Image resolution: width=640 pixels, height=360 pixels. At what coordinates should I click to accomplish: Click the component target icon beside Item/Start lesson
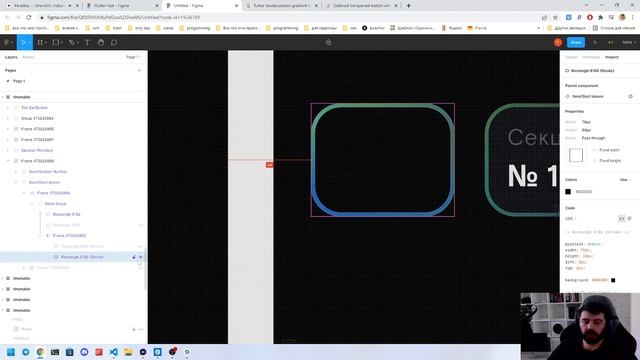(x=631, y=96)
